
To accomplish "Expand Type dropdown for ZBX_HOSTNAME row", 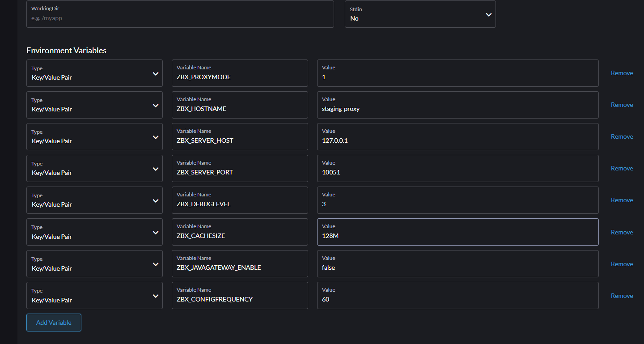I will point(94,105).
